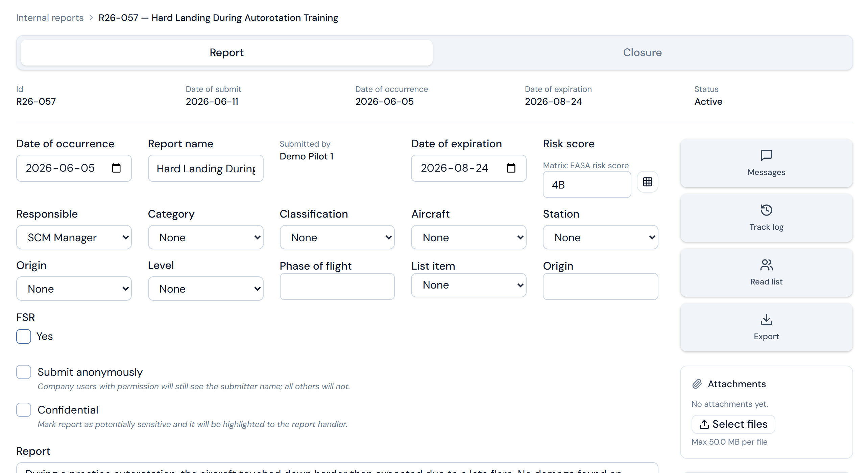Screen dimensions: 868x473
Task: Click the empty Origin text field below Station
Action: (x=600, y=287)
